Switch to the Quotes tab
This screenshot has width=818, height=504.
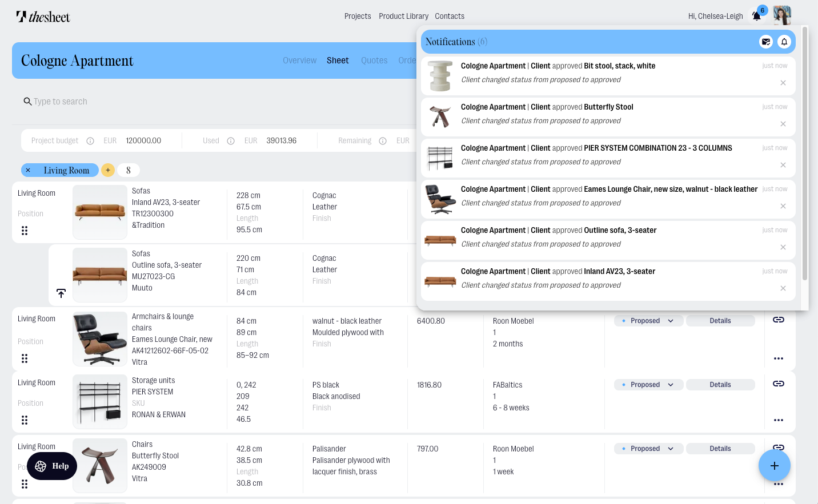[x=374, y=61]
